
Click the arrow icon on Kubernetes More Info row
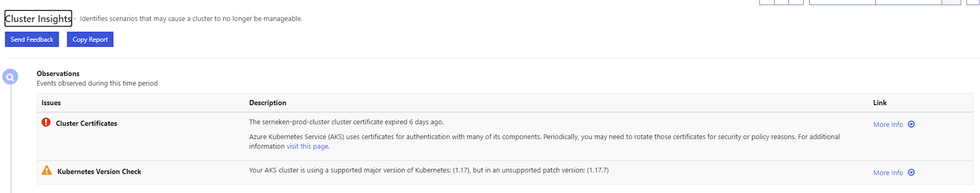coord(912,173)
